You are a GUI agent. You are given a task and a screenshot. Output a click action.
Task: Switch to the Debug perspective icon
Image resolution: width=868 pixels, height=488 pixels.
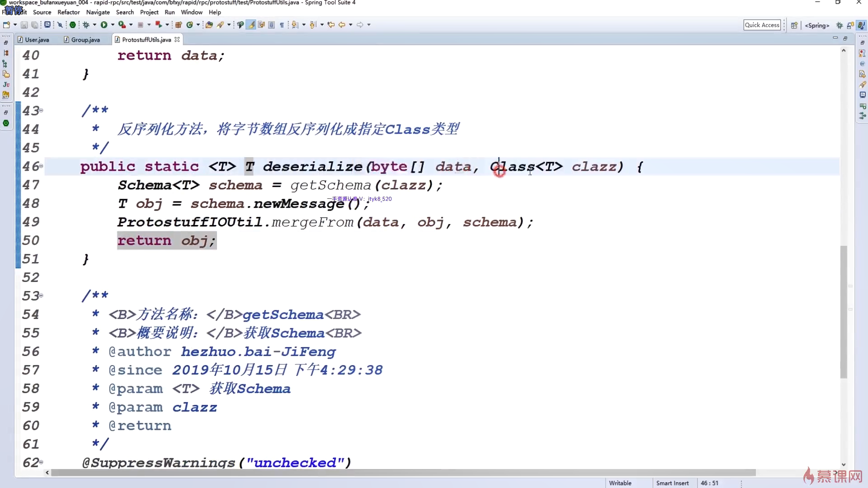840,25
